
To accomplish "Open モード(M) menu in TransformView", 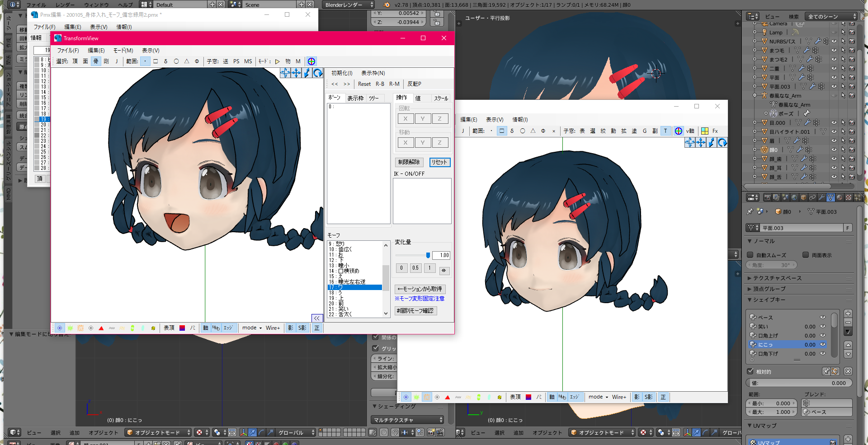I will tap(123, 50).
